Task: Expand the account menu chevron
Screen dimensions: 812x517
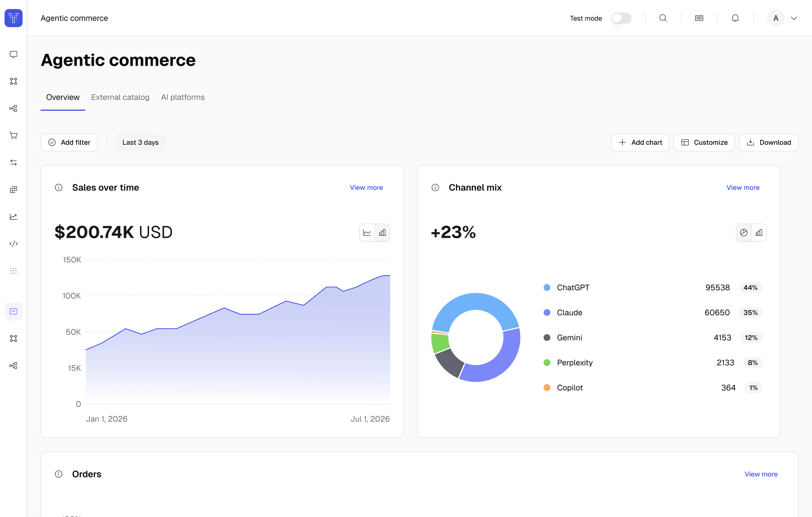Action: pos(794,18)
